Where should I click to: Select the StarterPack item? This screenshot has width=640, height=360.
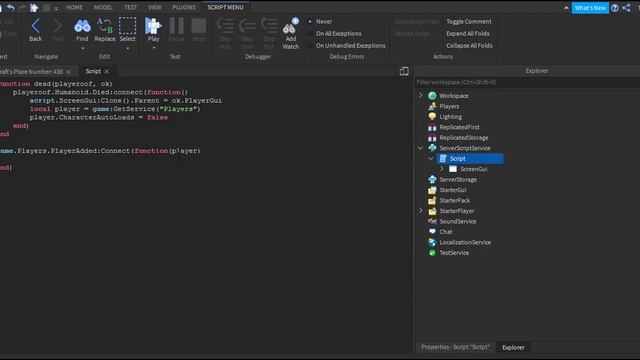click(x=455, y=200)
